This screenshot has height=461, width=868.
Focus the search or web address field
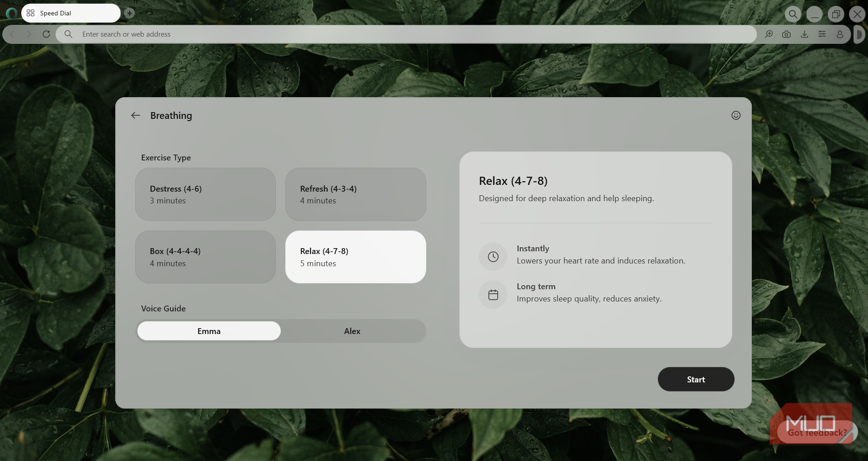click(406, 34)
